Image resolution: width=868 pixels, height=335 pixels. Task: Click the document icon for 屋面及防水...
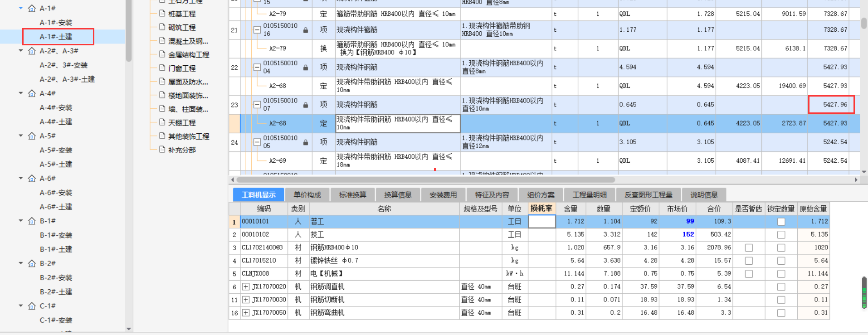(x=162, y=82)
